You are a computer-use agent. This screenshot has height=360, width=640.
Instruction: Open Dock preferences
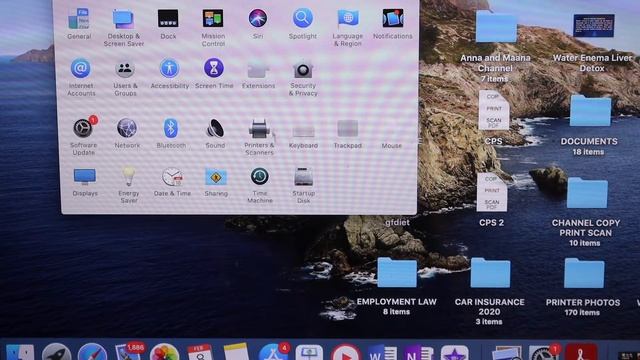coord(168,19)
